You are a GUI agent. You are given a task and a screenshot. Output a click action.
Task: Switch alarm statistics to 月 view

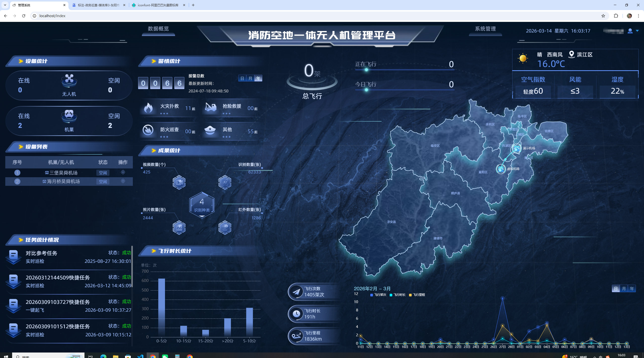tap(250, 79)
